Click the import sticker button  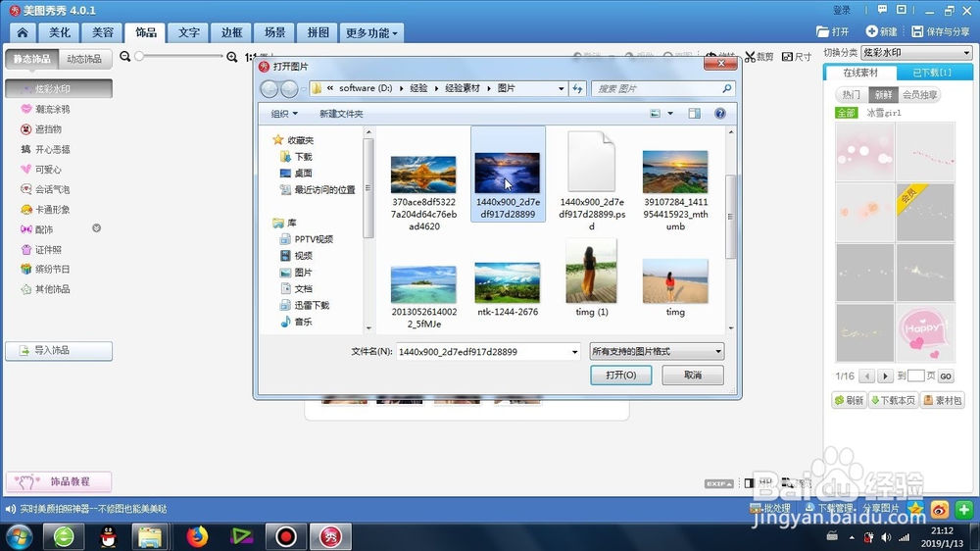59,351
